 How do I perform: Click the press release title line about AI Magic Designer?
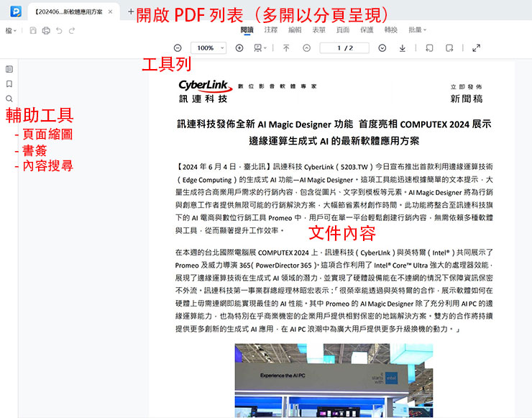[334, 124]
